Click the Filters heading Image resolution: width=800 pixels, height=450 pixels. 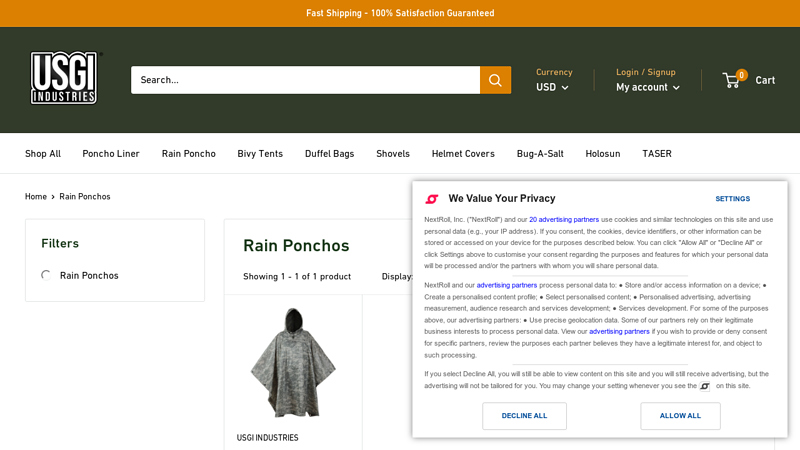click(x=60, y=243)
